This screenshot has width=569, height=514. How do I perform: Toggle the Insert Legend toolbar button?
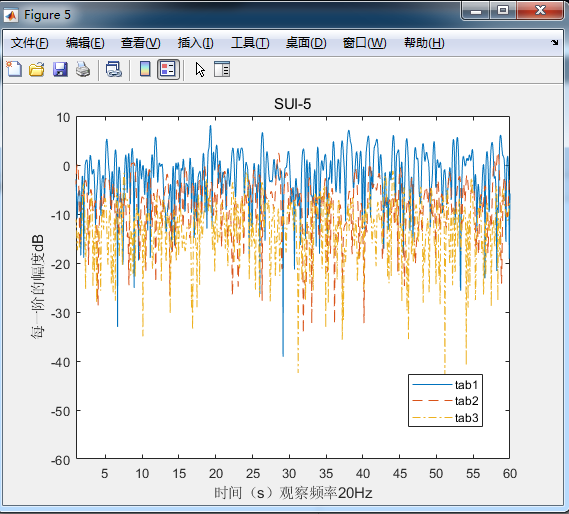click(168, 69)
